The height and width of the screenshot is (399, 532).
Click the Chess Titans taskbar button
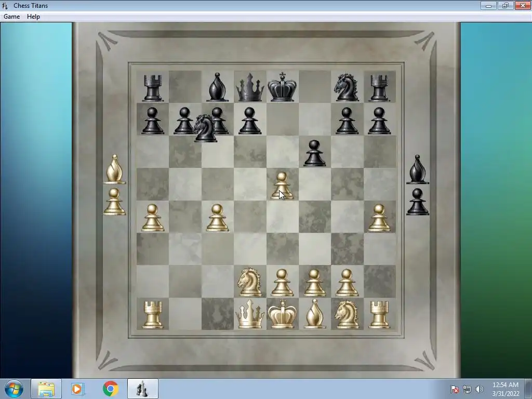pos(143,389)
